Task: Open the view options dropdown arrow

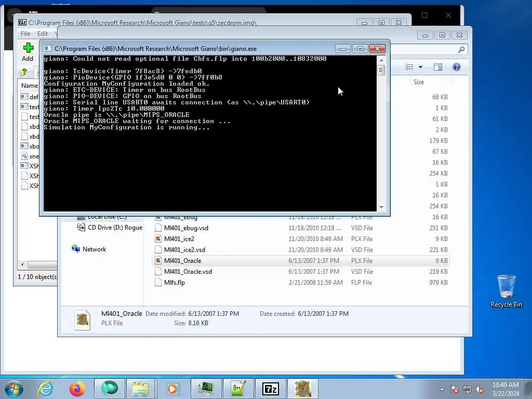Action: [x=420, y=67]
